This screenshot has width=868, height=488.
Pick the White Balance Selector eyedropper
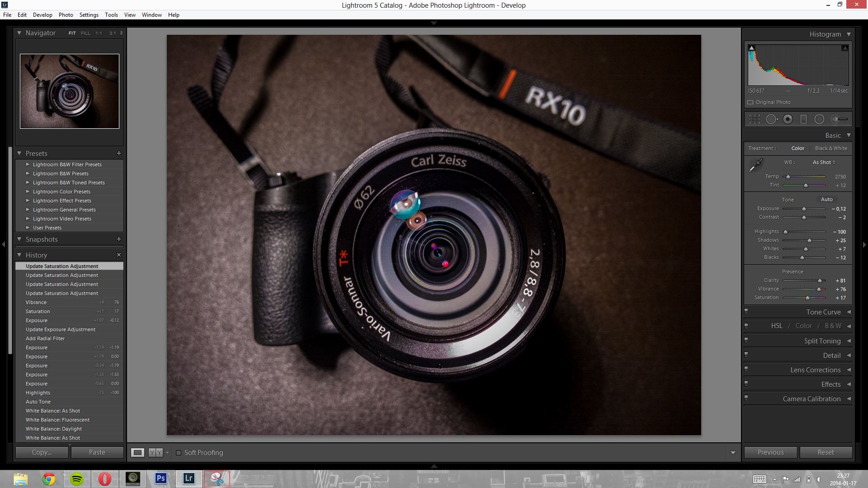755,165
